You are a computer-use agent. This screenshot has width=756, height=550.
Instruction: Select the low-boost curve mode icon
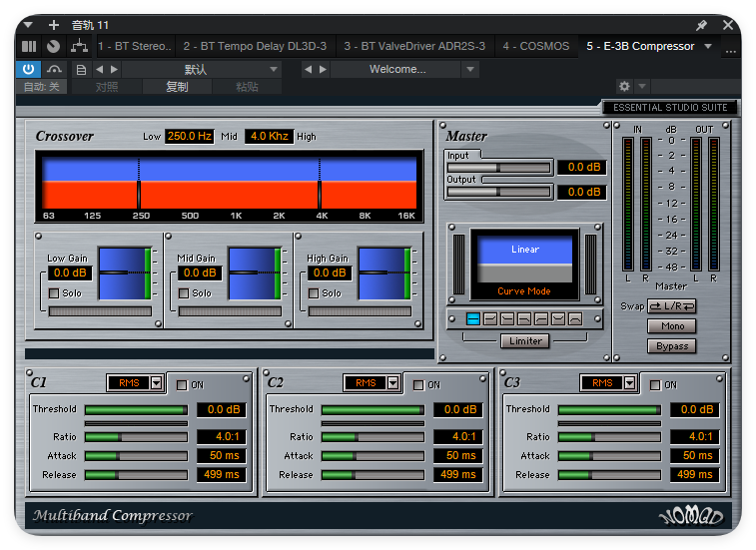point(507,318)
